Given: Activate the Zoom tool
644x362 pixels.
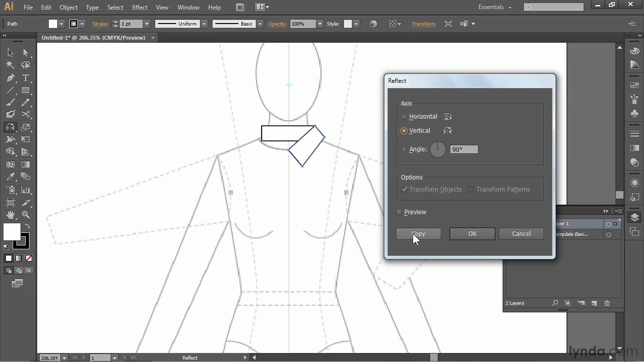Looking at the screenshot, I should click(26, 215).
